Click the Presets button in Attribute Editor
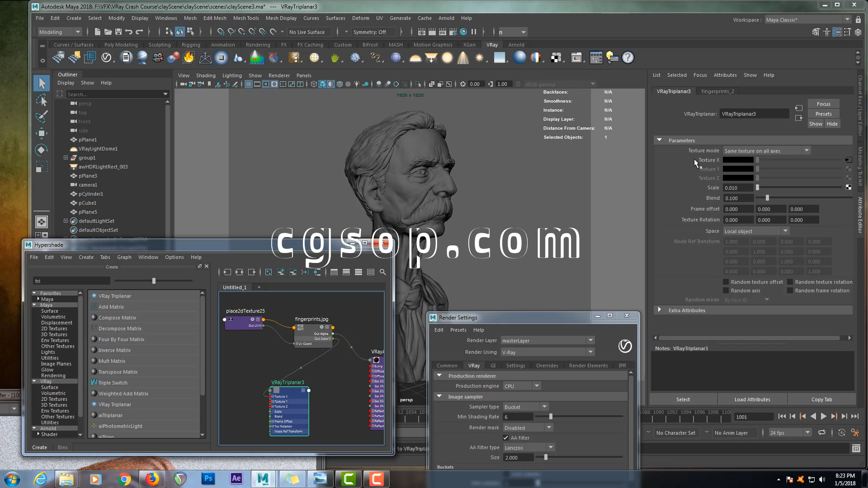 point(823,114)
